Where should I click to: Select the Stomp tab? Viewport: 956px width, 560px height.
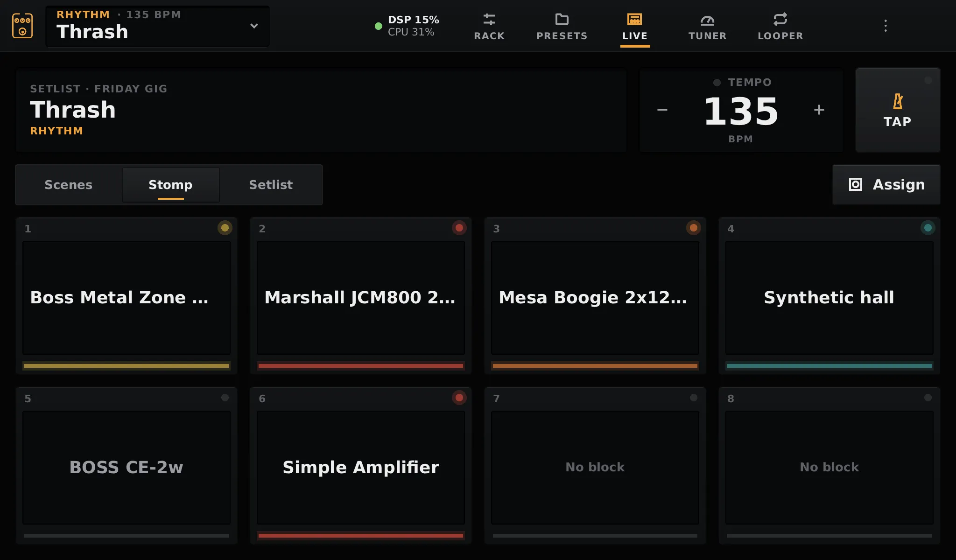170,185
